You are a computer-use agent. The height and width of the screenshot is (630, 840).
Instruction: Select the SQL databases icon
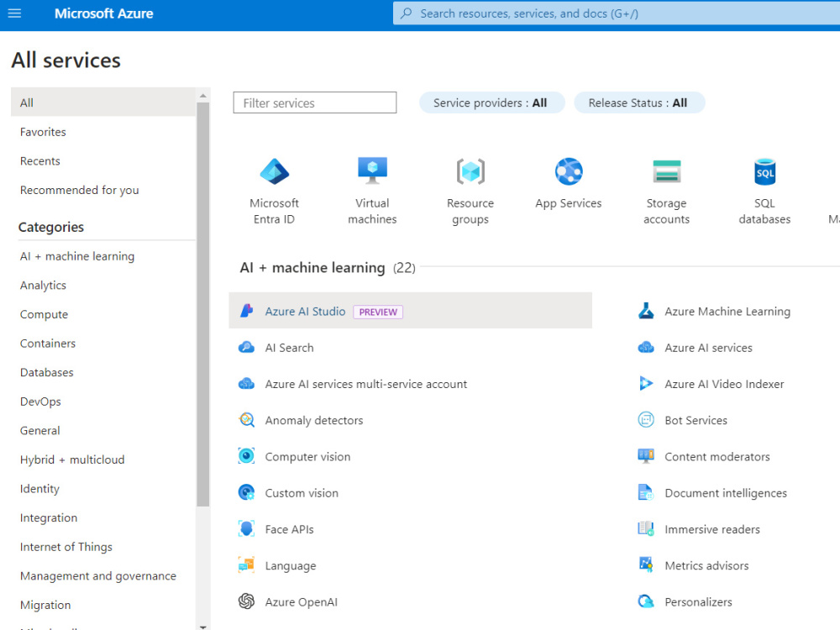(764, 171)
